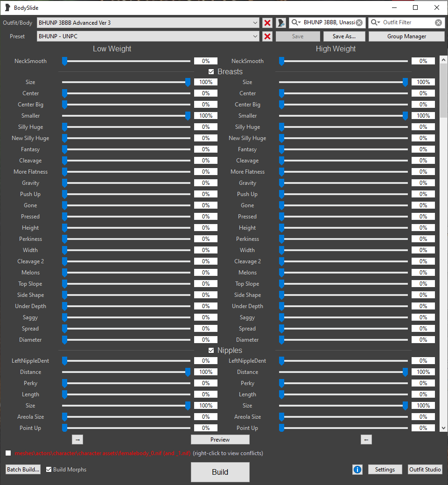The height and width of the screenshot is (485, 448).
Task: Click the Low Weight LeftNippleDent slider
Action: pos(126,361)
